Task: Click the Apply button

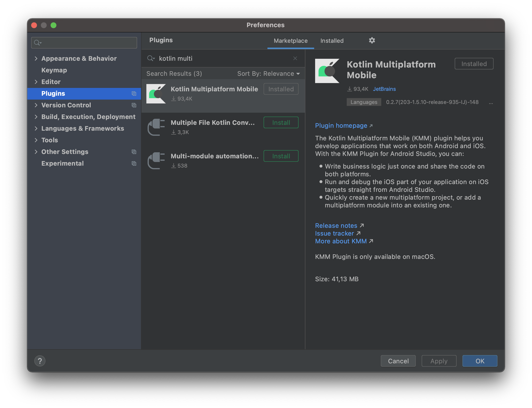Action: (x=439, y=361)
